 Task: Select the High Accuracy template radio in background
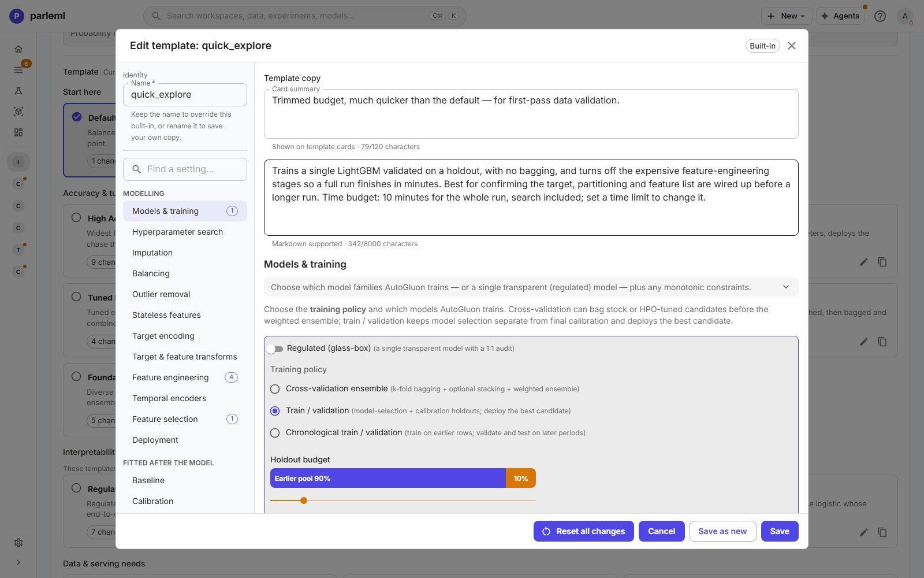click(76, 217)
